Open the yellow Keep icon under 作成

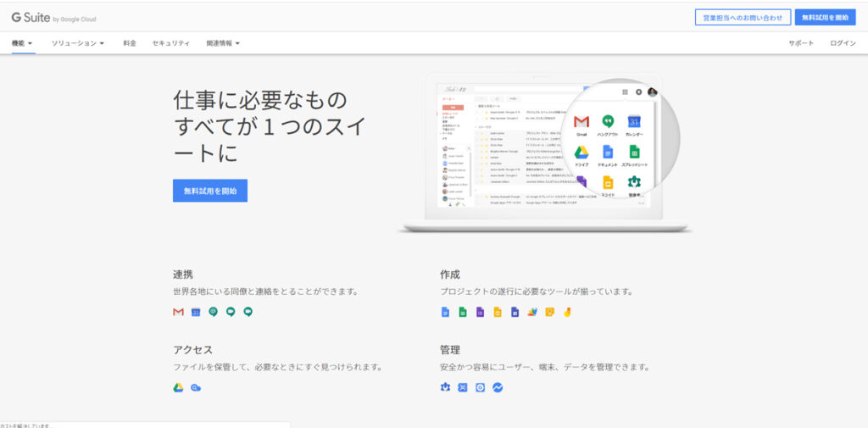pos(549,312)
